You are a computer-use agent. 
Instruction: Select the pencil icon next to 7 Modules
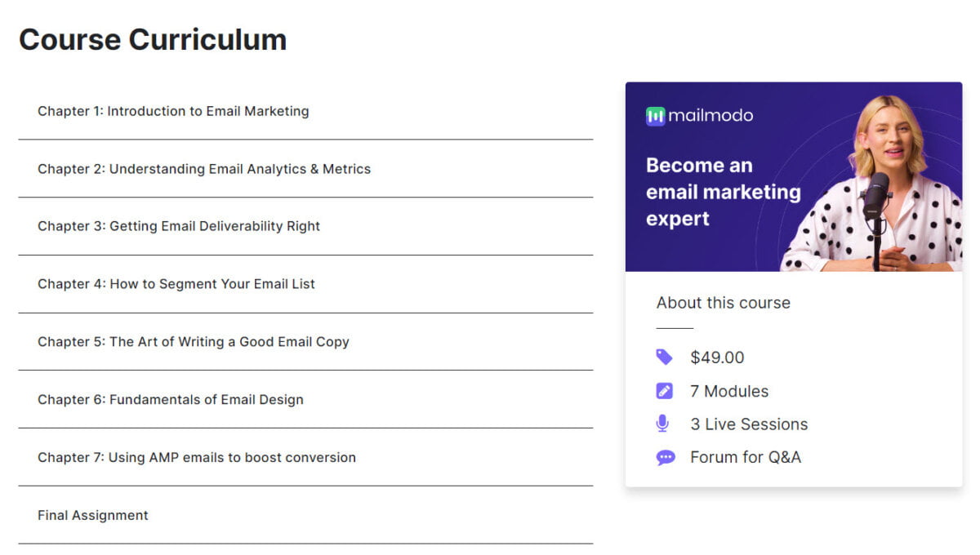[666, 390]
